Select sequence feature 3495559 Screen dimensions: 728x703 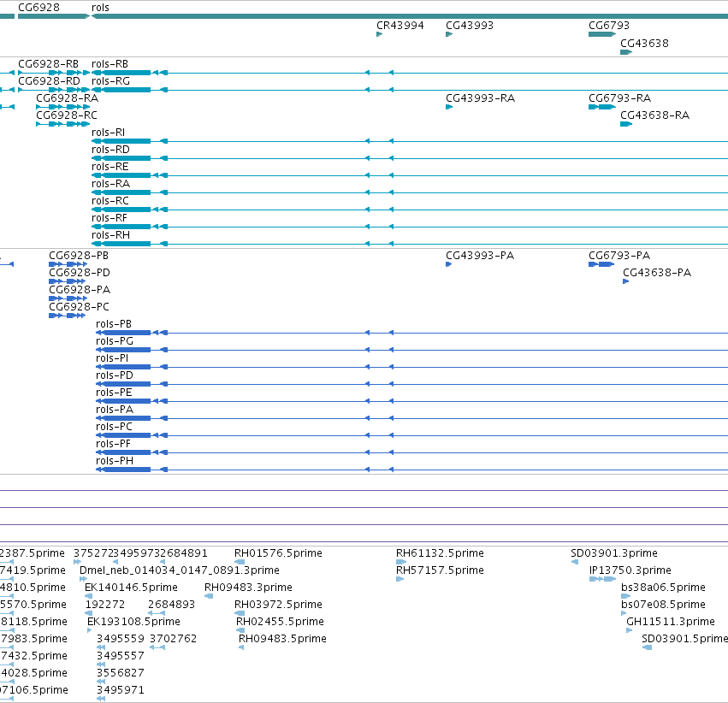[x=121, y=640]
